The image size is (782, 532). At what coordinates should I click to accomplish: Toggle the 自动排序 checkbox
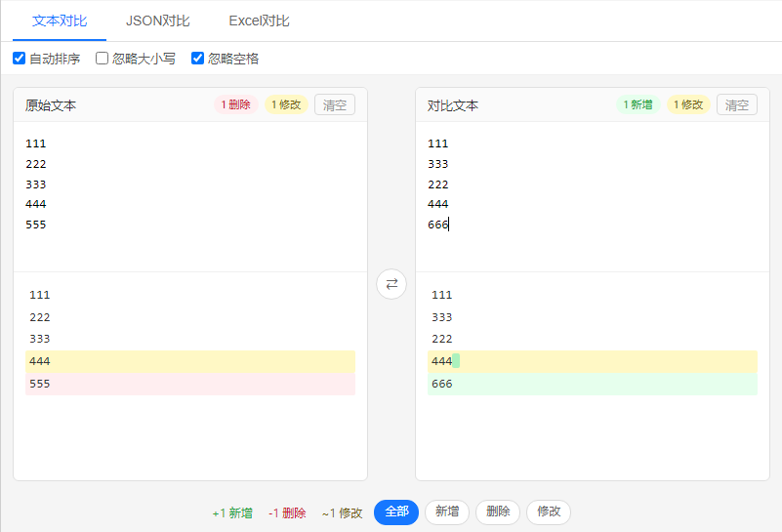[19, 59]
